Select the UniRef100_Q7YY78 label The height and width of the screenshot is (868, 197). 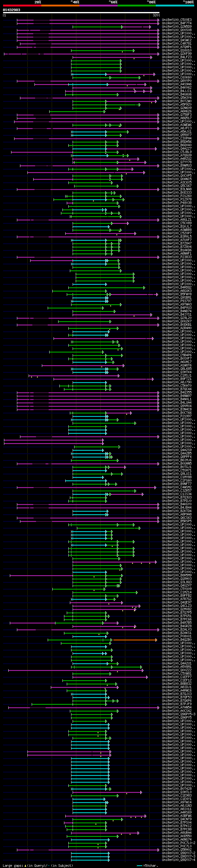click(177, 162)
